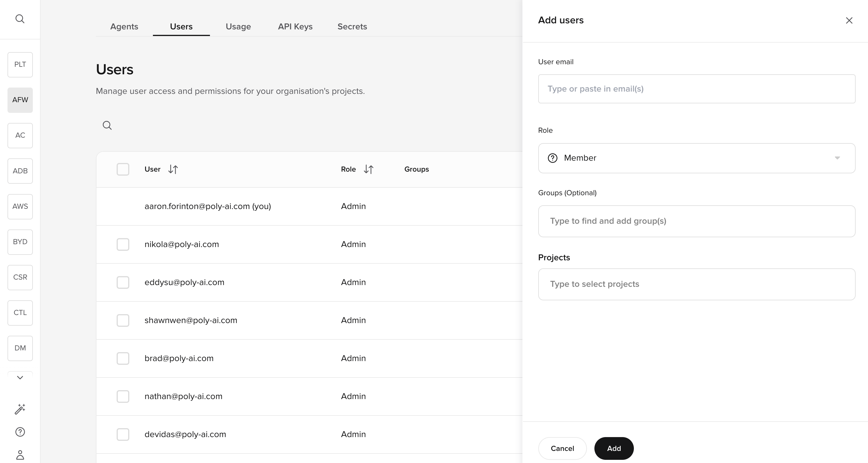Open the ADB project tile
The image size is (868, 463).
click(20, 171)
